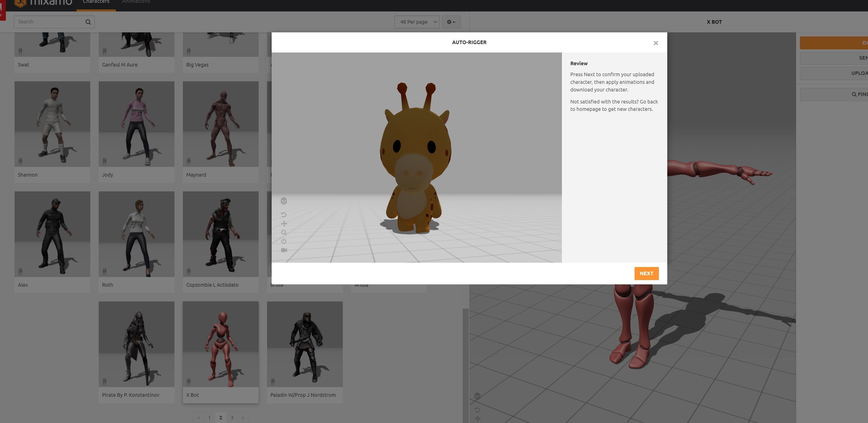This screenshot has height=423, width=868.
Task: Click rig icon on X Bot thumbnail
Action: click(189, 382)
